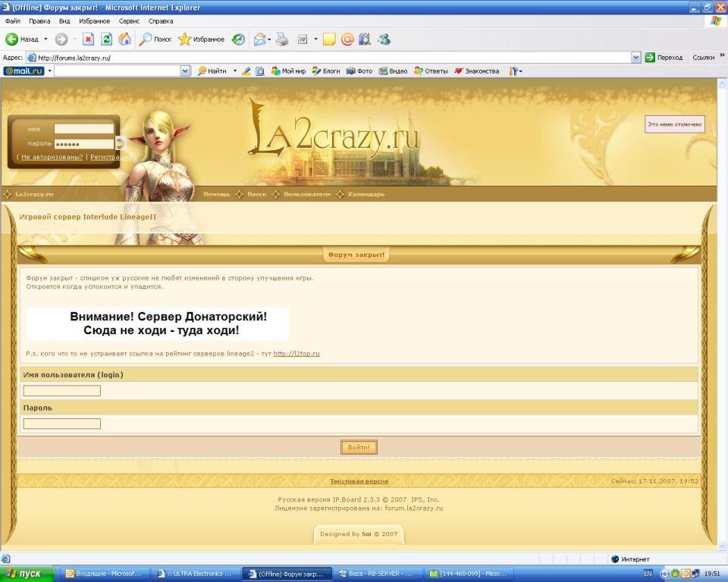The height and width of the screenshot is (582, 728).
Task: Click the highlighter pen icon on Mail.ru bar
Action: 246,71
